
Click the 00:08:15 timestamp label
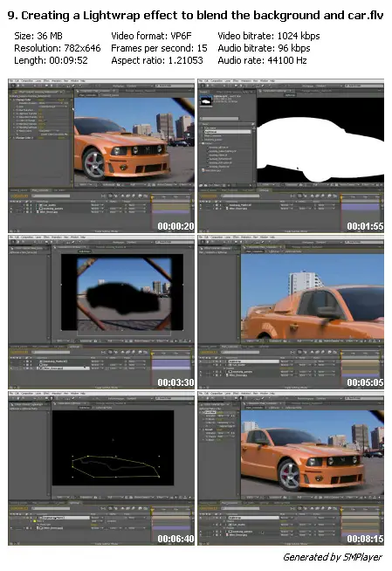(x=365, y=539)
